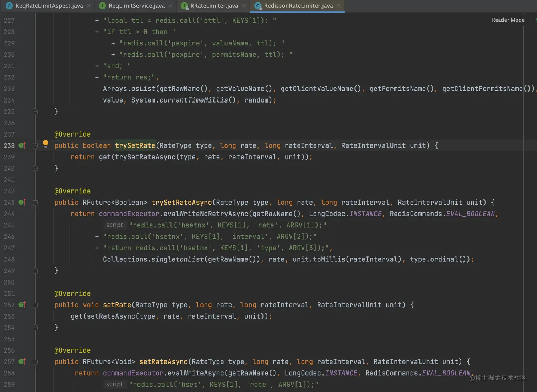Click Collections.singletonList on line 248
The image size is (537, 392).
[x=153, y=259]
